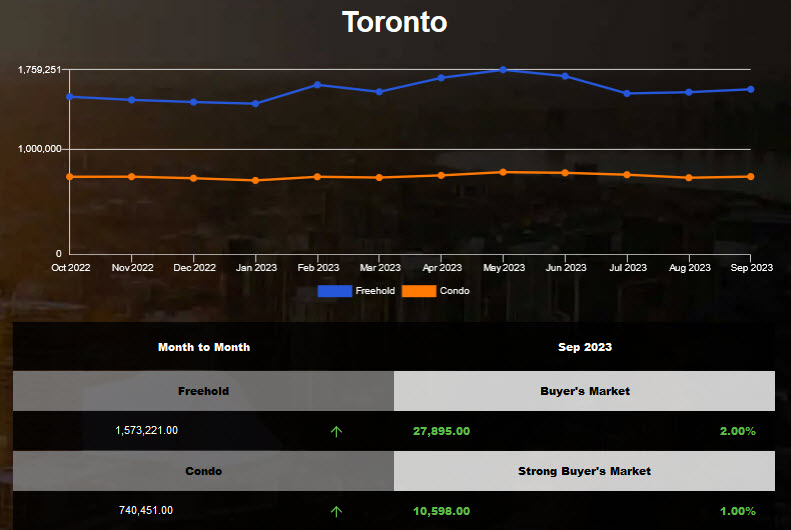Click the Freehold price 1,573,221.00

click(147, 431)
